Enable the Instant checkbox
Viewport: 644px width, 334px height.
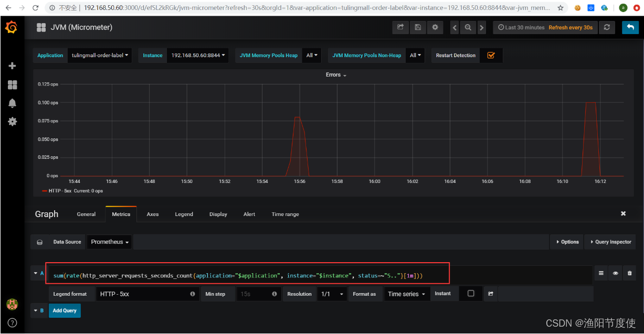[471, 294]
